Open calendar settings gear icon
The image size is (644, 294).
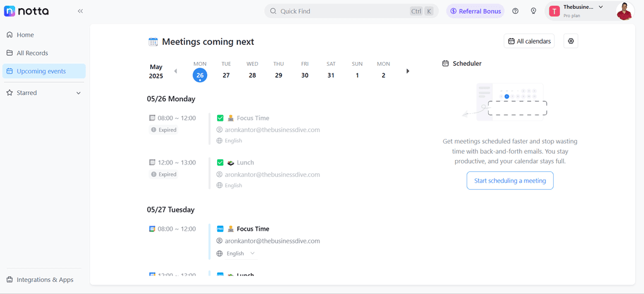[x=571, y=41]
